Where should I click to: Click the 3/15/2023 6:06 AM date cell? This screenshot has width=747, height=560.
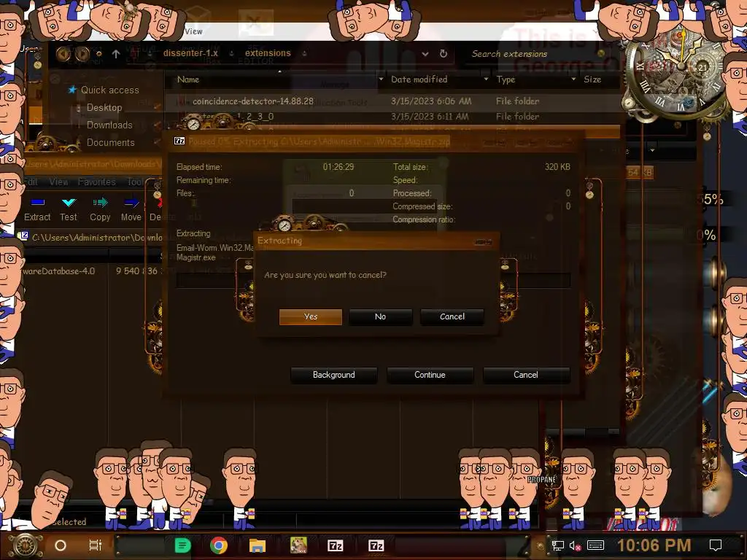pos(431,101)
